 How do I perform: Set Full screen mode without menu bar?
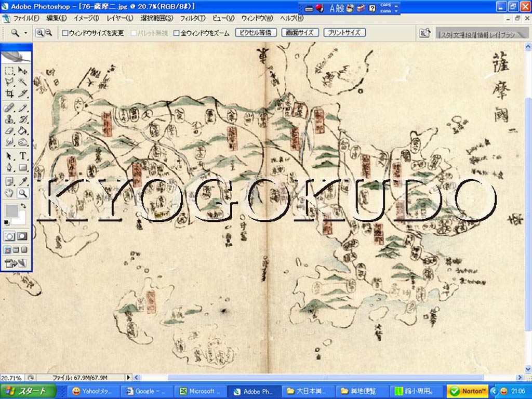point(24,250)
